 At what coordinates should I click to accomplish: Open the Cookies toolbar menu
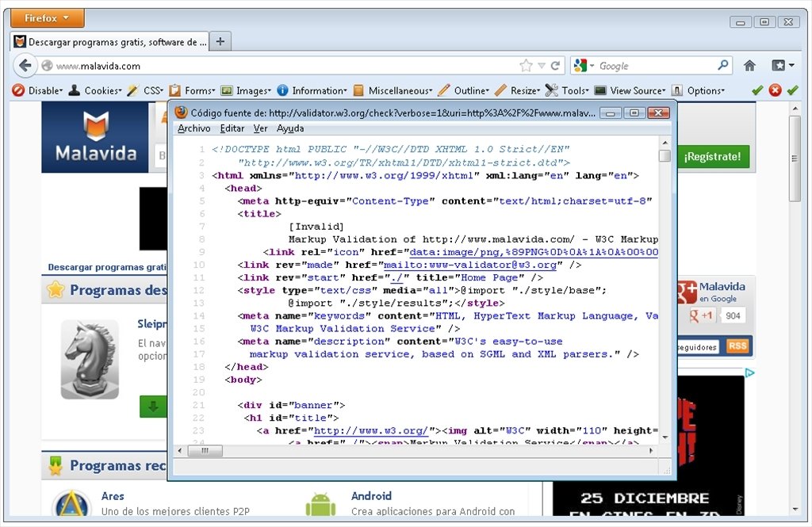coord(95,90)
